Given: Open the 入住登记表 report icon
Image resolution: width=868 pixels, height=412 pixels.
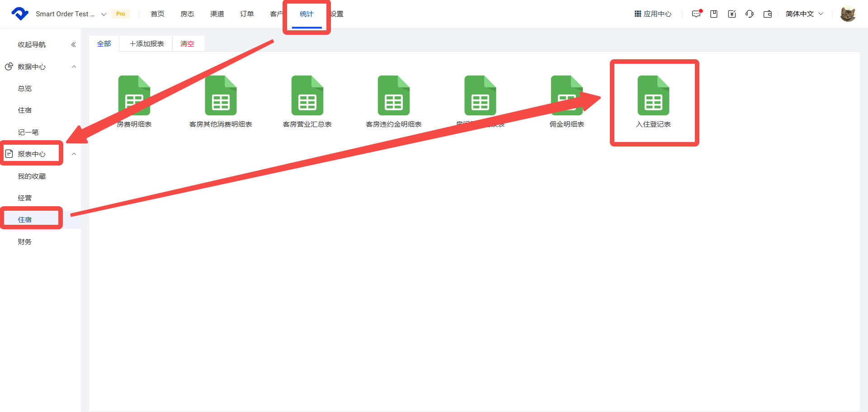Looking at the screenshot, I should click(x=653, y=96).
